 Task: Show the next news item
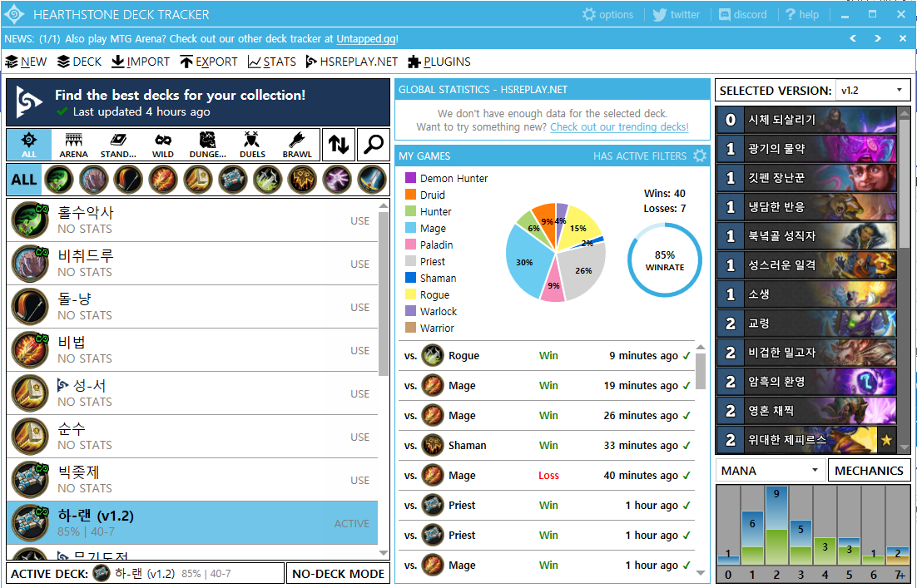[x=878, y=38]
